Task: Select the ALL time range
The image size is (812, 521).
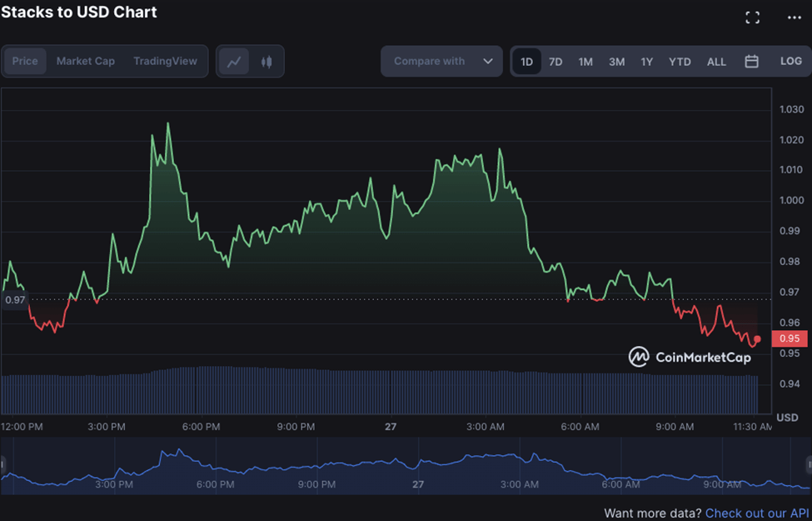Action: (717, 62)
